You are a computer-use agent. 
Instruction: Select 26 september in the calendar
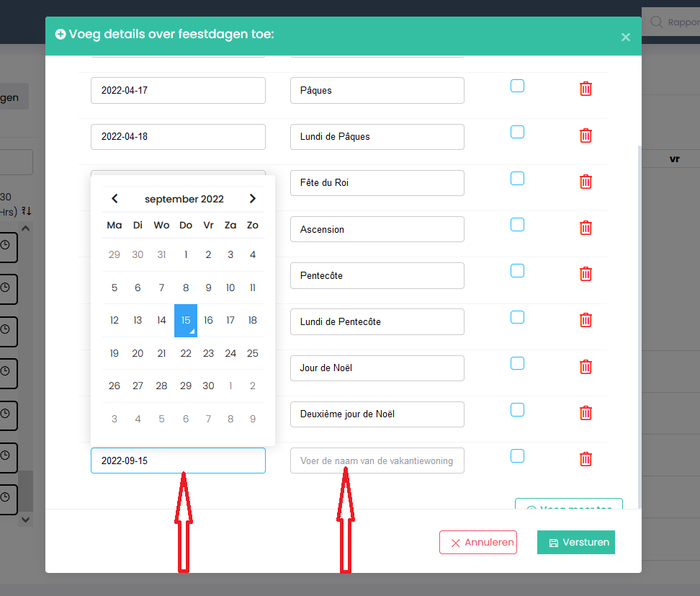pyautogui.click(x=115, y=386)
